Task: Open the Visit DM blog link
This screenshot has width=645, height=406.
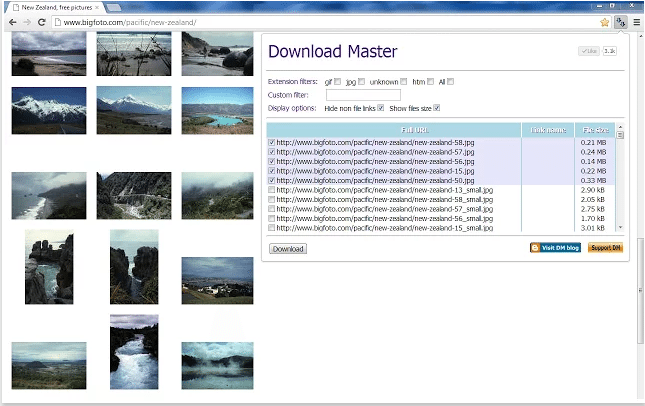Action: [555, 248]
